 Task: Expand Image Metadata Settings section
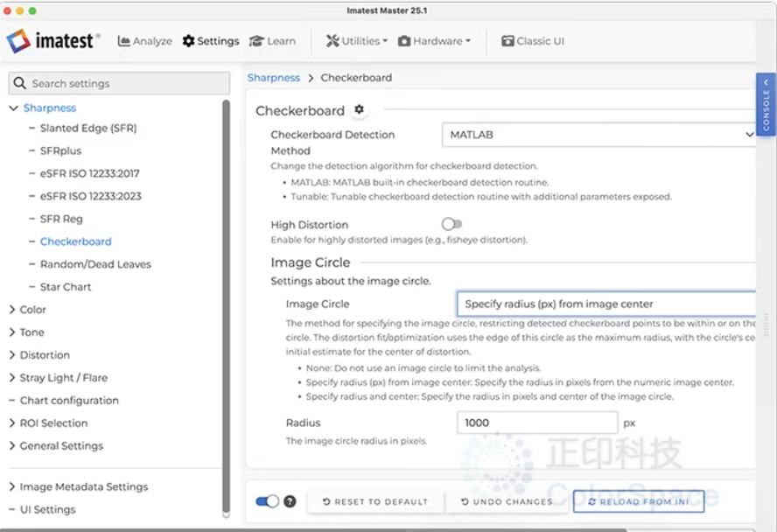[12, 486]
